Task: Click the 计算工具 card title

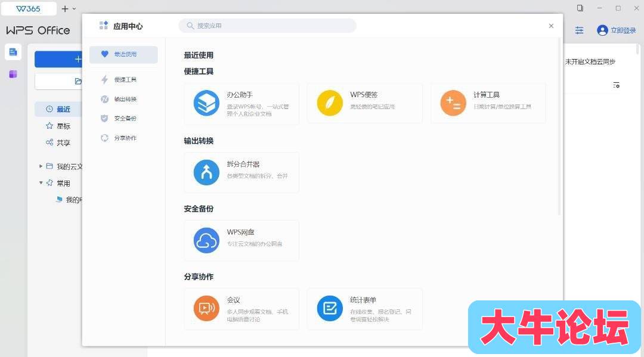Action: 487,95
